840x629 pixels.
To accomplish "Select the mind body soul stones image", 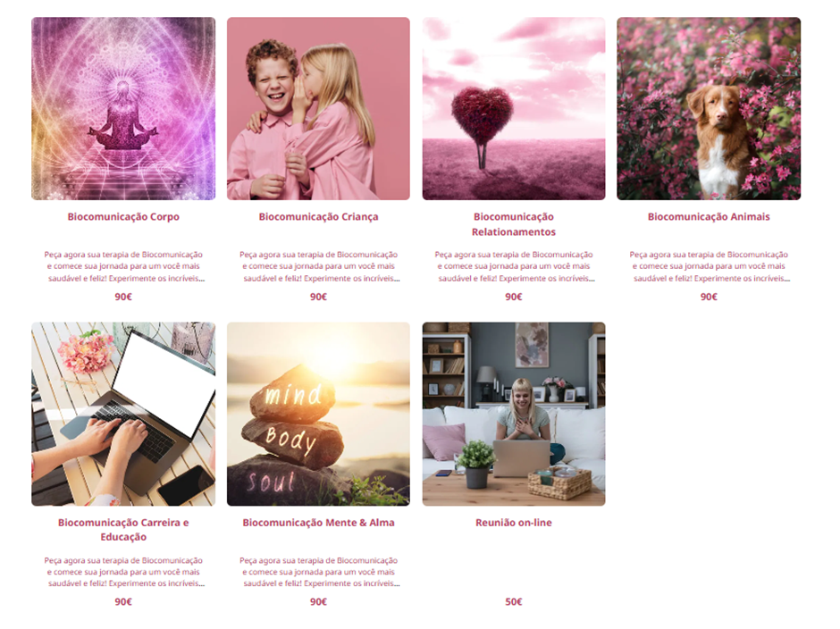I will pyautogui.click(x=318, y=415).
